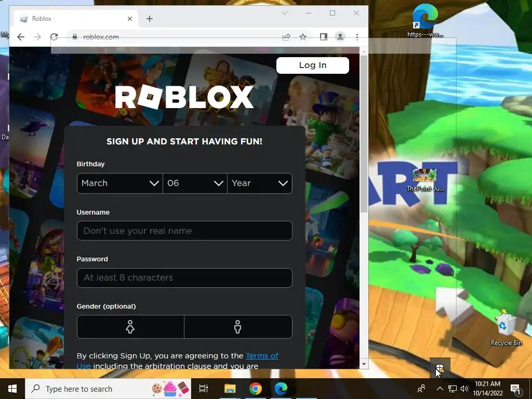This screenshot has width=532, height=399.
Task: Bookmark the page with star icon
Action: (303, 37)
